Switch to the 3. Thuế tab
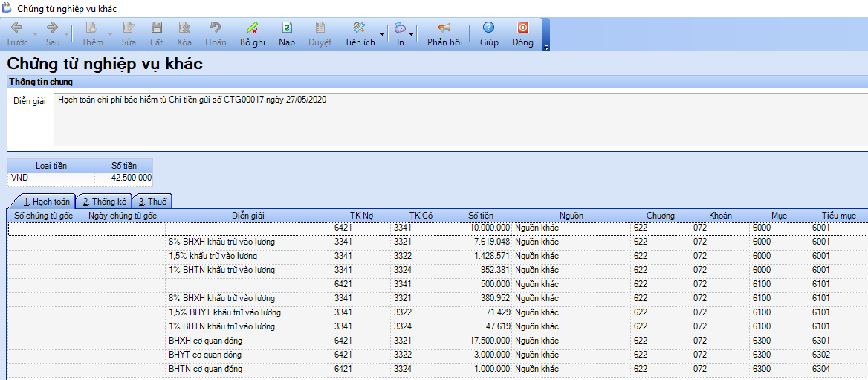The width and height of the screenshot is (868, 380). coord(152,202)
